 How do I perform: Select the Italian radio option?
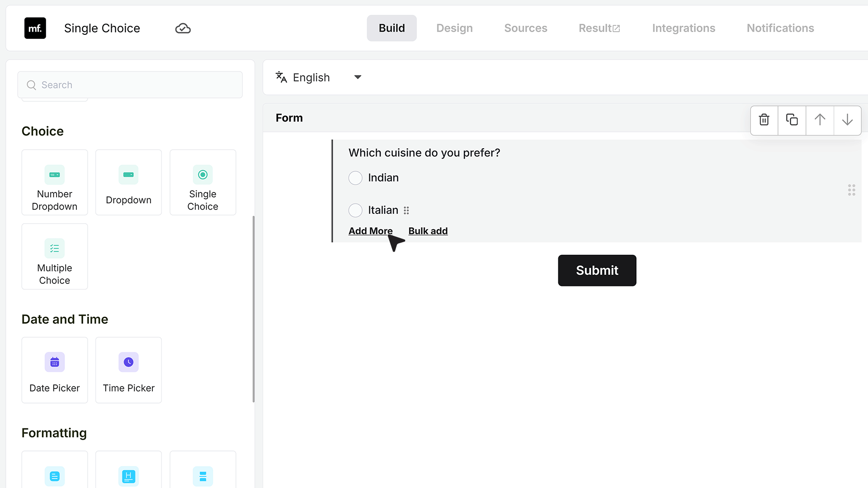355,211
